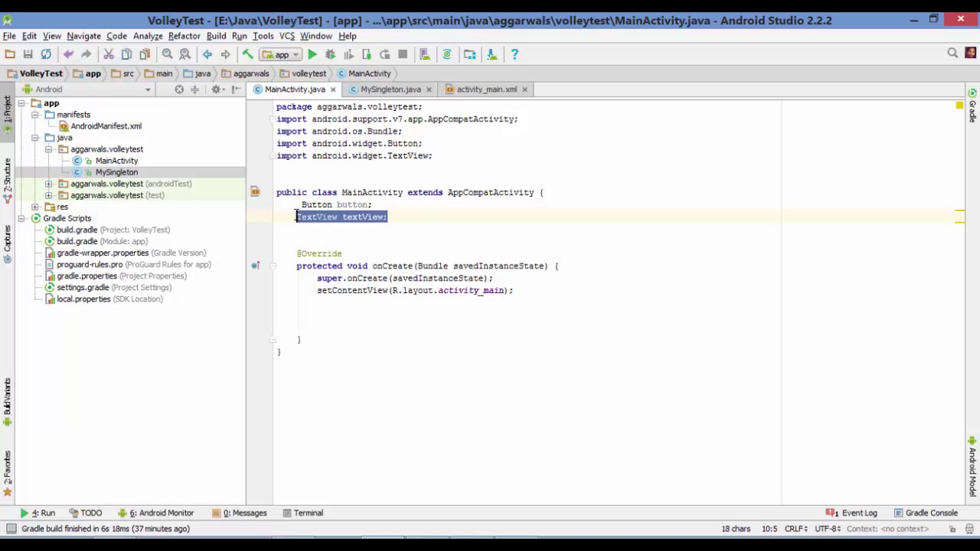Open the Refactor menu
This screenshot has height=551, width=980.
coord(184,36)
